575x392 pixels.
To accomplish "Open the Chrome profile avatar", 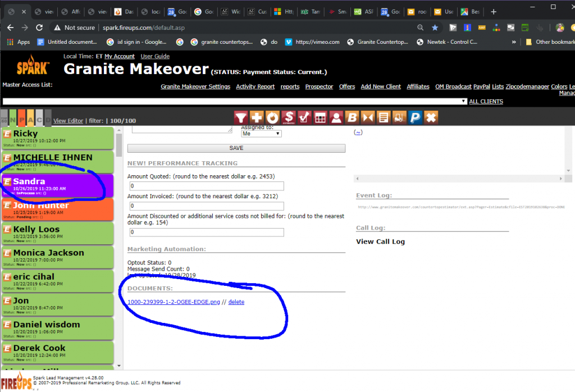I will click(x=560, y=28).
